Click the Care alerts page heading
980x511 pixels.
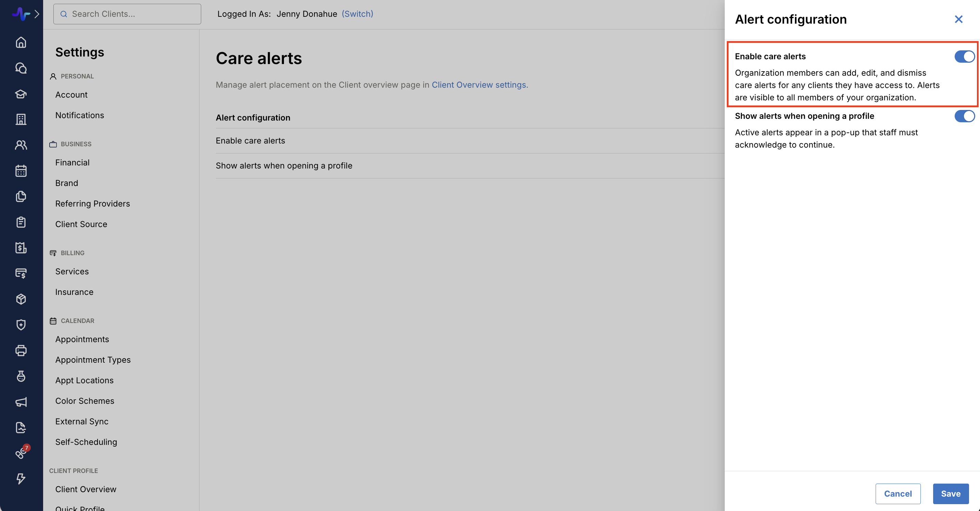point(259,58)
